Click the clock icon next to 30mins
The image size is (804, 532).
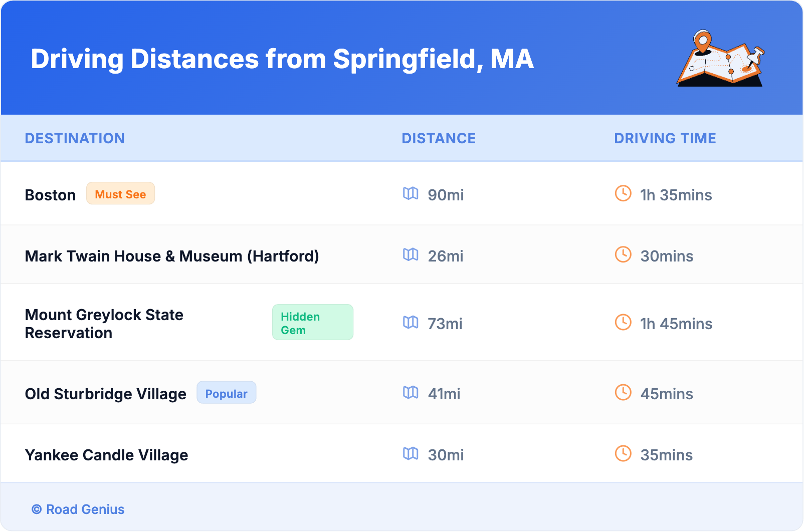(623, 254)
